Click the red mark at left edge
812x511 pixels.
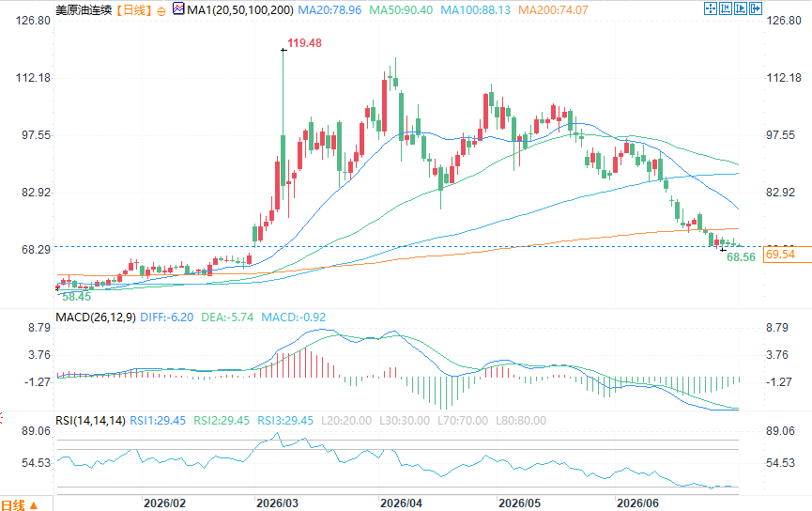point(1,418)
